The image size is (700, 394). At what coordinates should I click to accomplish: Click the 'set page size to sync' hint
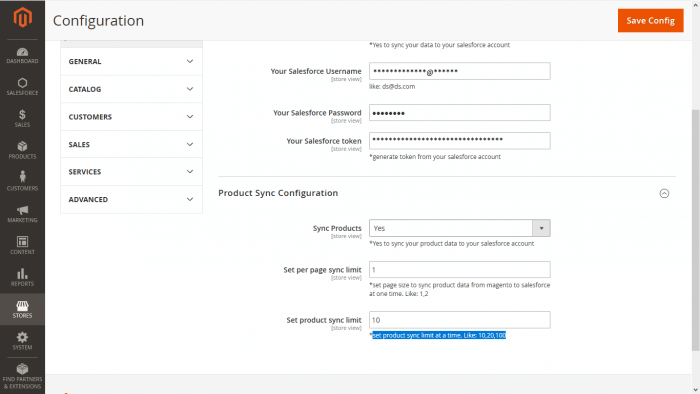pyautogui.click(x=459, y=289)
